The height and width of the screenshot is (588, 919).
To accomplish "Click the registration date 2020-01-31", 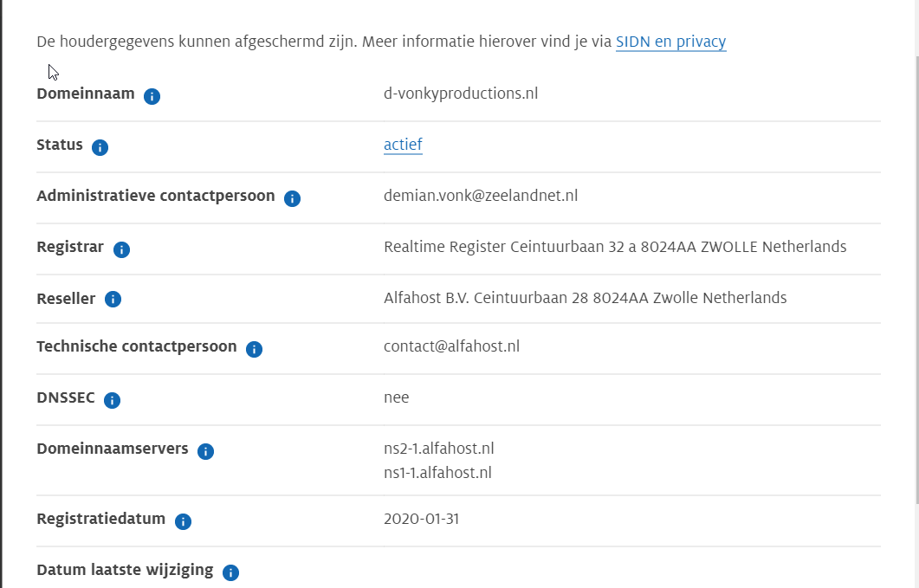I will coord(420,519).
